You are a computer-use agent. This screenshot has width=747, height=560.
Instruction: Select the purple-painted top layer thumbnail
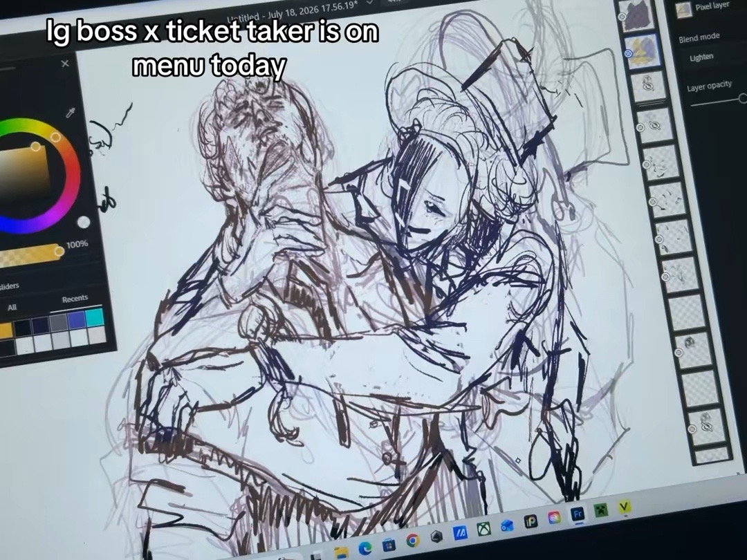point(640,16)
